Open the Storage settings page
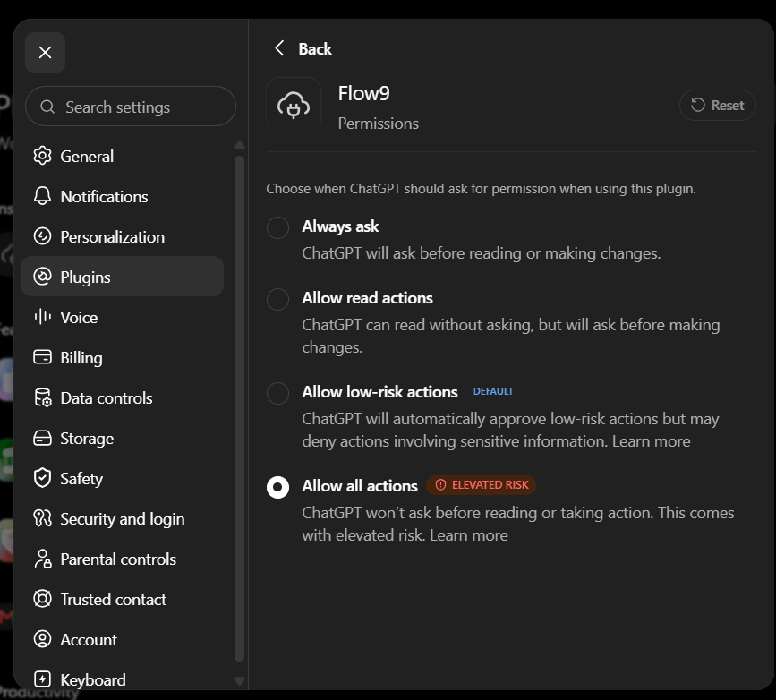 click(123, 438)
